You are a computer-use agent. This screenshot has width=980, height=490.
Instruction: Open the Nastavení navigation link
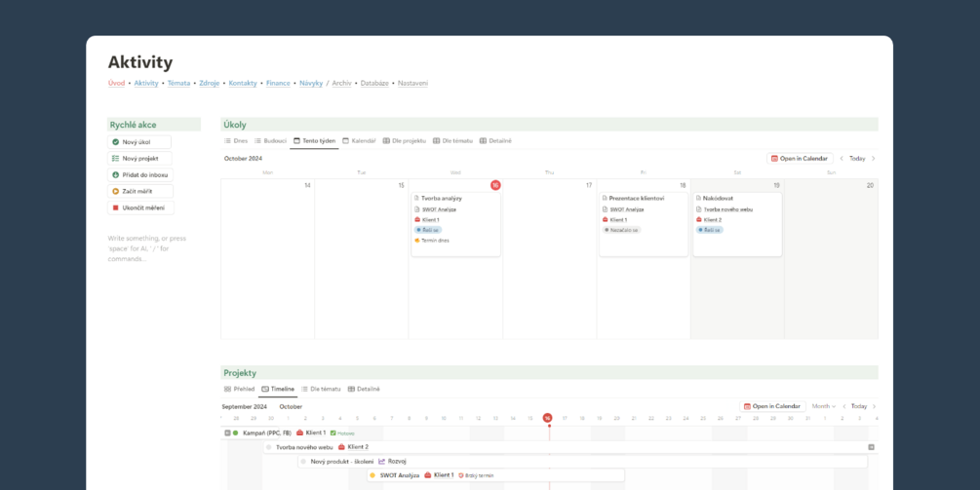(x=413, y=83)
